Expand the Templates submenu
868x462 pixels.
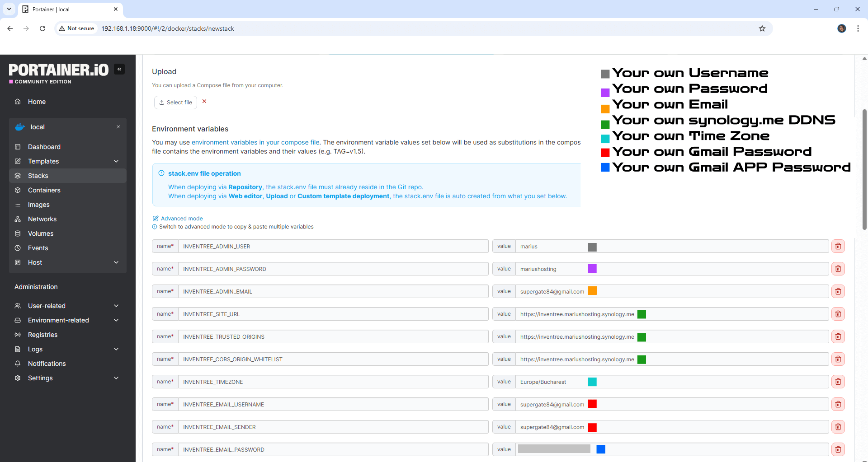116,161
